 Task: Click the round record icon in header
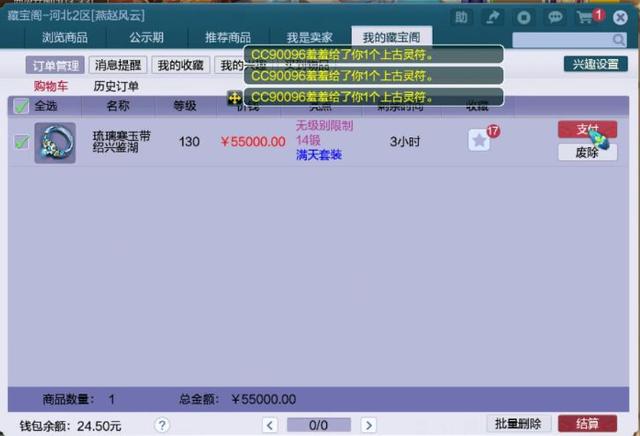click(x=524, y=18)
